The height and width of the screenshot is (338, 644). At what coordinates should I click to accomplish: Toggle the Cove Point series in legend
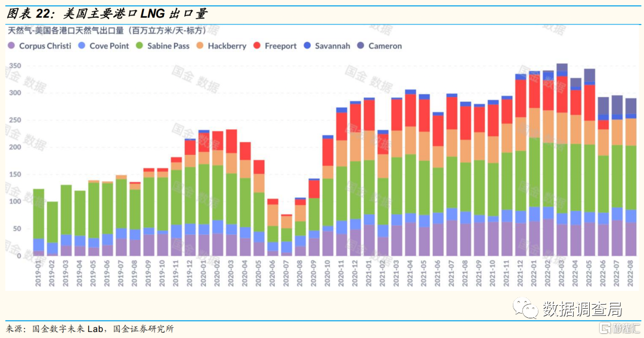point(109,46)
